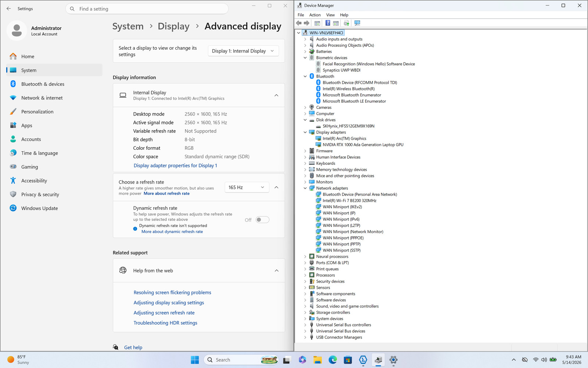Click the taskbar Search box

point(241,360)
